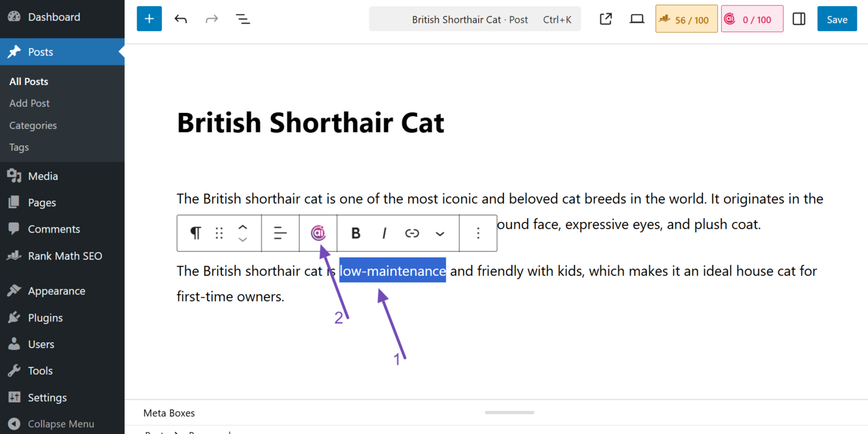Save the post
Screen dimensions: 868x434
pos(837,19)
